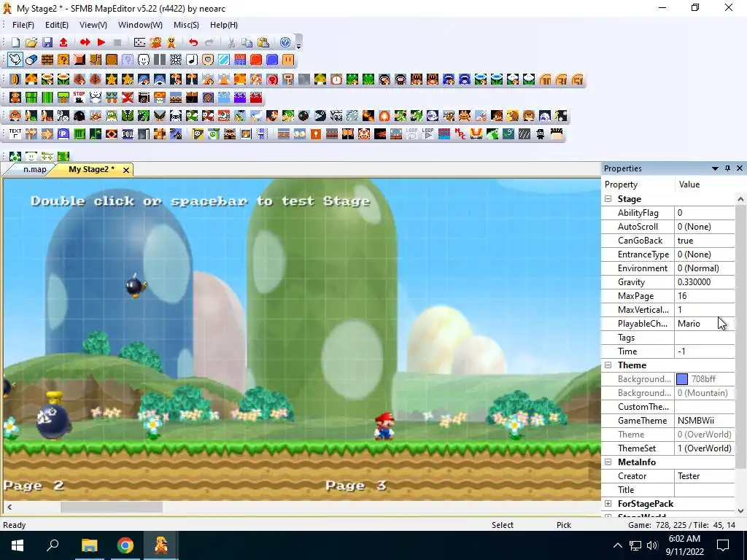Select the green warp pipe icon
Viewport: 747px width, 560px height.
31,98
